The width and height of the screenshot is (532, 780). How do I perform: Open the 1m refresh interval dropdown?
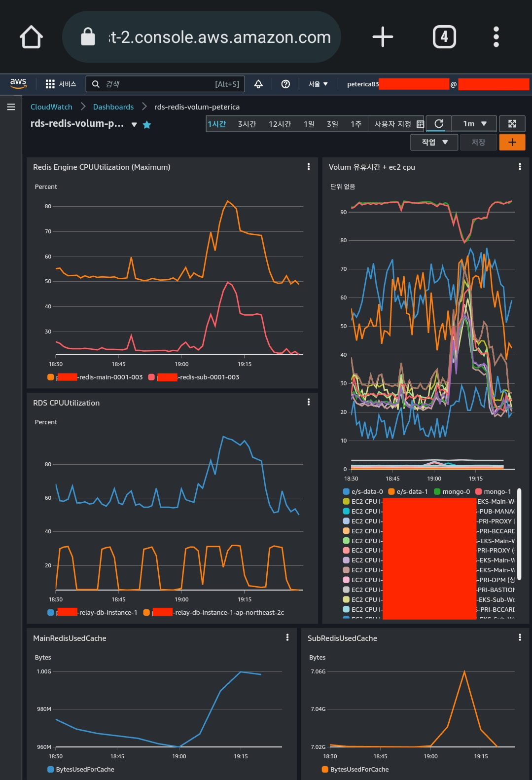(x=474, y=123)
